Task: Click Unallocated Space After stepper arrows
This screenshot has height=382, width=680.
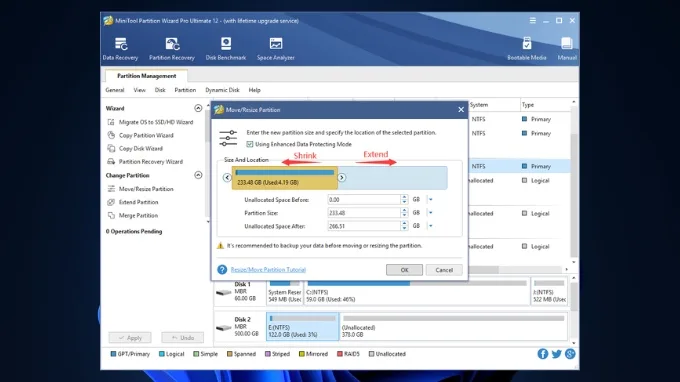Action: coord(404,226)
